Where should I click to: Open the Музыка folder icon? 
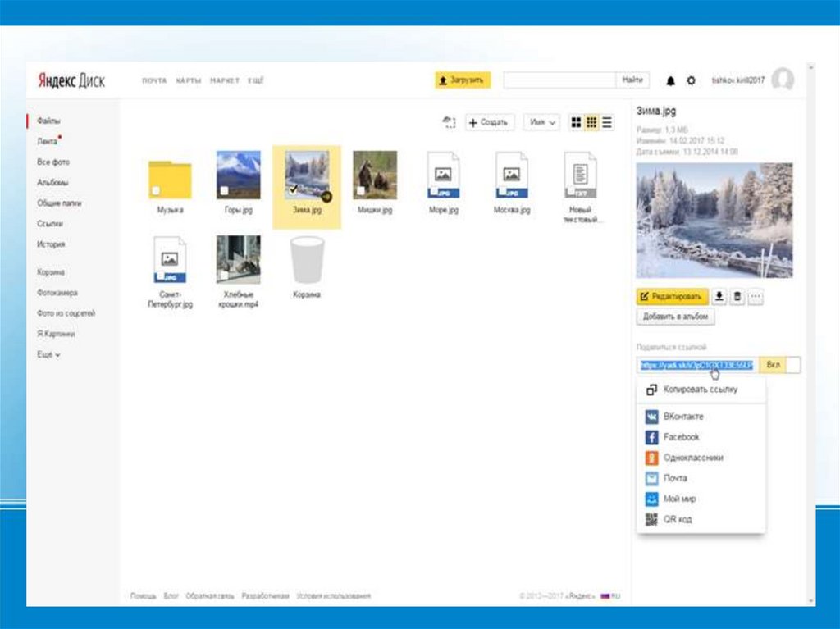170,180
